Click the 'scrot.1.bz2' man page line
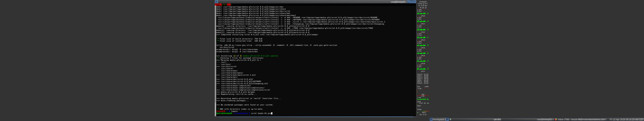644x121 pixels. pyautogui.click(x=236, y=75)
